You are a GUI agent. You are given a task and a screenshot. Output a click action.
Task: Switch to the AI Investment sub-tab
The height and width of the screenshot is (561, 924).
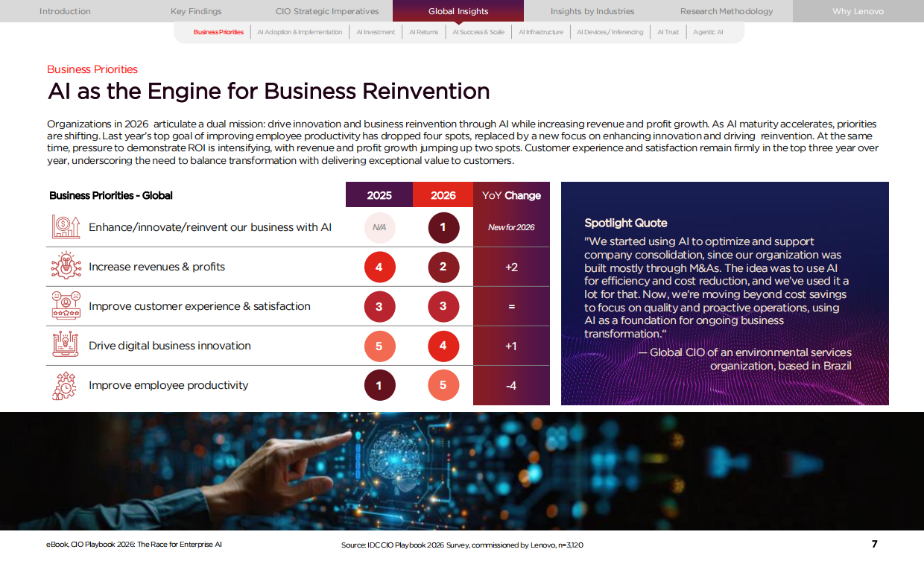pos(376,32)
